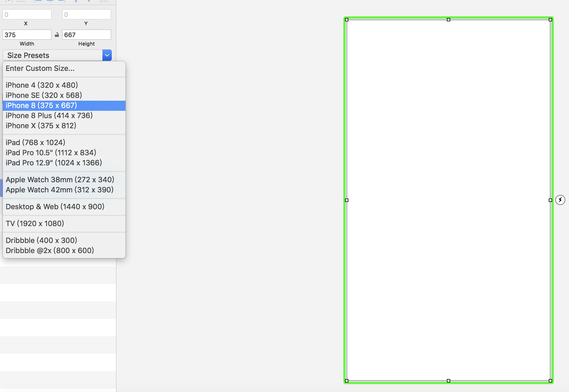Select Apple Watch 38mm preset

[x=60, y=180]
